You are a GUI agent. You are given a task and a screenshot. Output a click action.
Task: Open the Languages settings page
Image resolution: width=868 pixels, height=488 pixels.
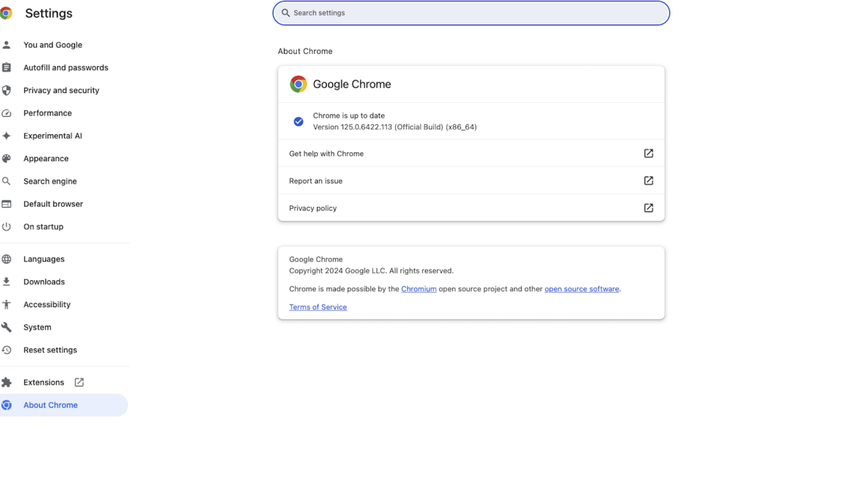click(44, 259)
